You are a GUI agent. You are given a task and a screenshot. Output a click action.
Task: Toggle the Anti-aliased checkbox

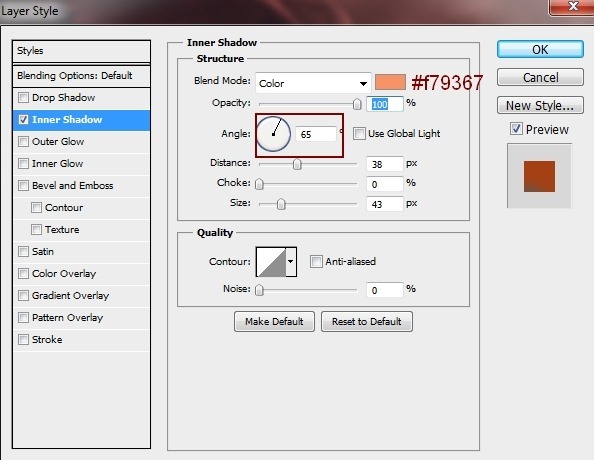click(316, 261)
